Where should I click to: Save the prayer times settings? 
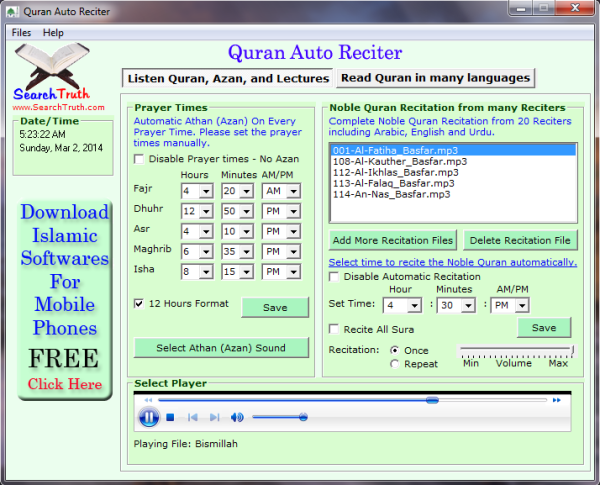click(x=275, y=307)
